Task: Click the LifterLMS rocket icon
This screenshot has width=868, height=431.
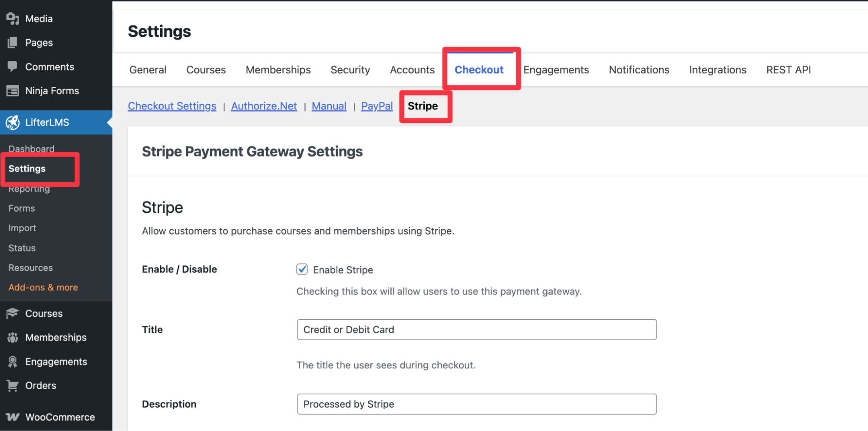Action: 13,123
